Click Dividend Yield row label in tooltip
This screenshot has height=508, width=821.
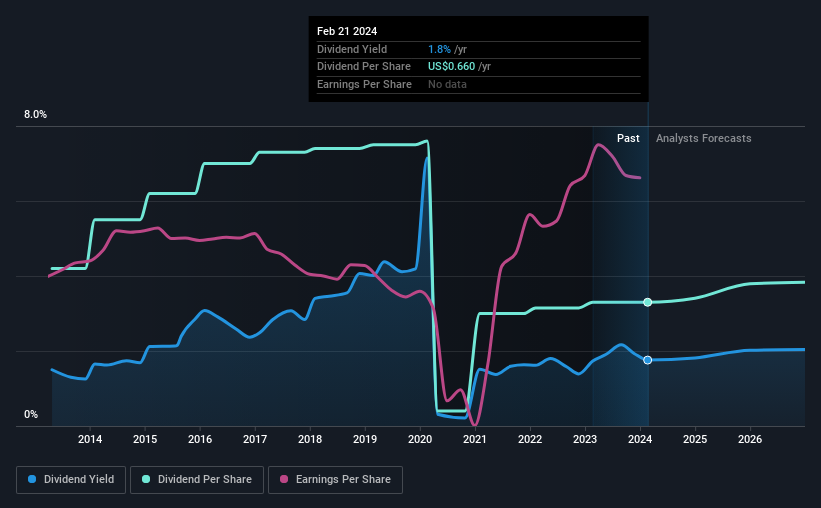(x=352, y=49)
